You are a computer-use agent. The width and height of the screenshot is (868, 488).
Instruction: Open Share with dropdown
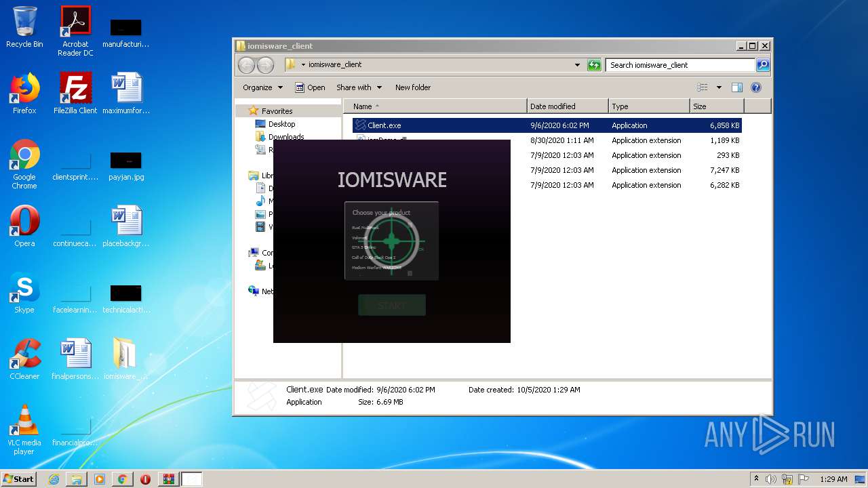point(359,87)
